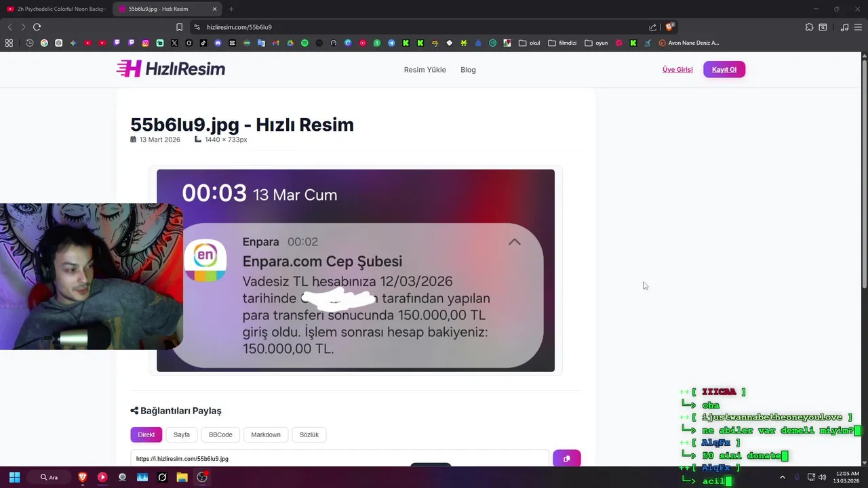This screenshot has height=488, width=868.
Task: Copy the direct link with the purple copy button
Action: point(567,458)
